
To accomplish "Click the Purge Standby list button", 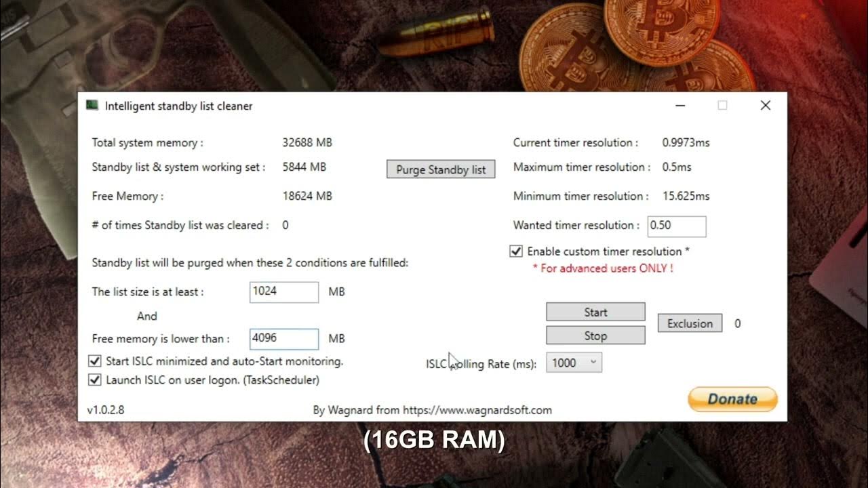I will tap(441, 169).
